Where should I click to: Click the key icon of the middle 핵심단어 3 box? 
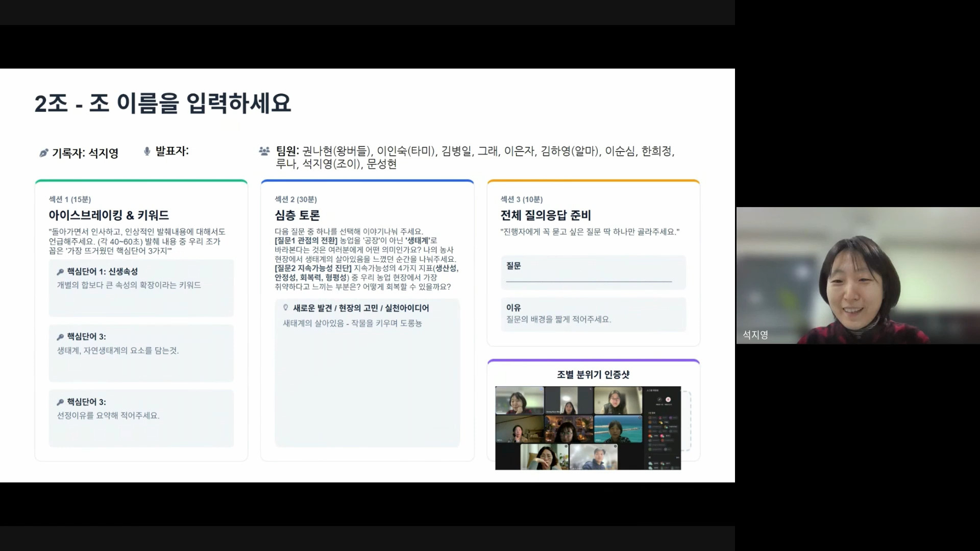[x=60, y=337]
